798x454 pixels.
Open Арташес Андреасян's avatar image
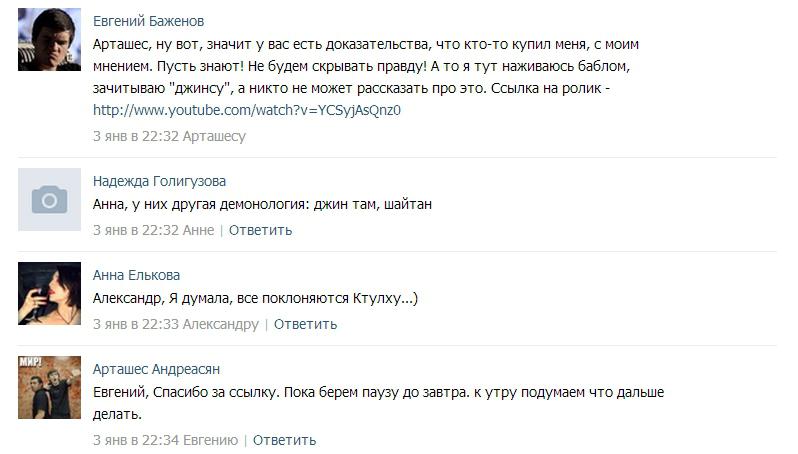pos(49,387)
